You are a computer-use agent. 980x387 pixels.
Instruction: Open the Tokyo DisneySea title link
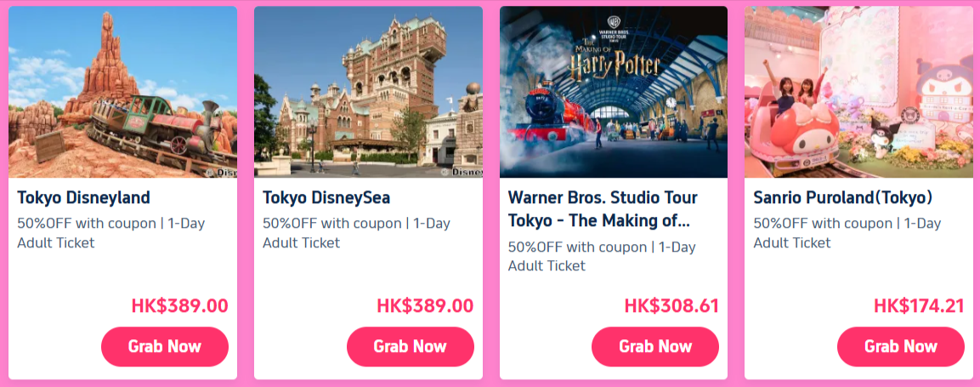tap(326, 198)
